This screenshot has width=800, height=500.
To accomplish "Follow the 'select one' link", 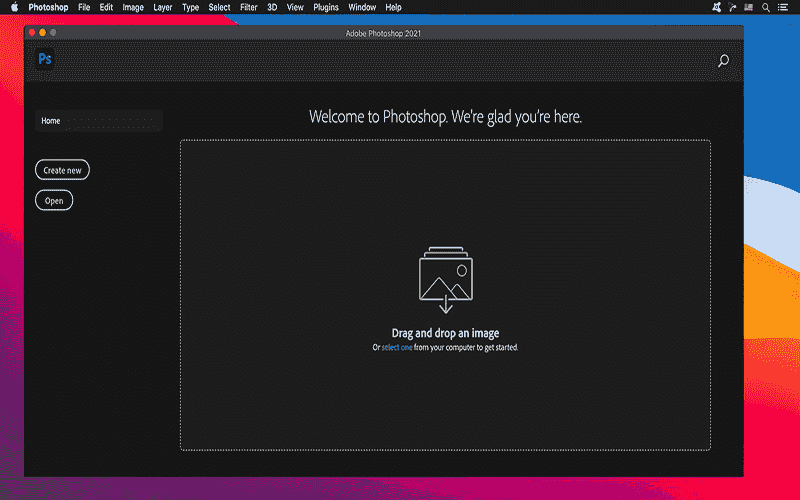I will 397,347.
